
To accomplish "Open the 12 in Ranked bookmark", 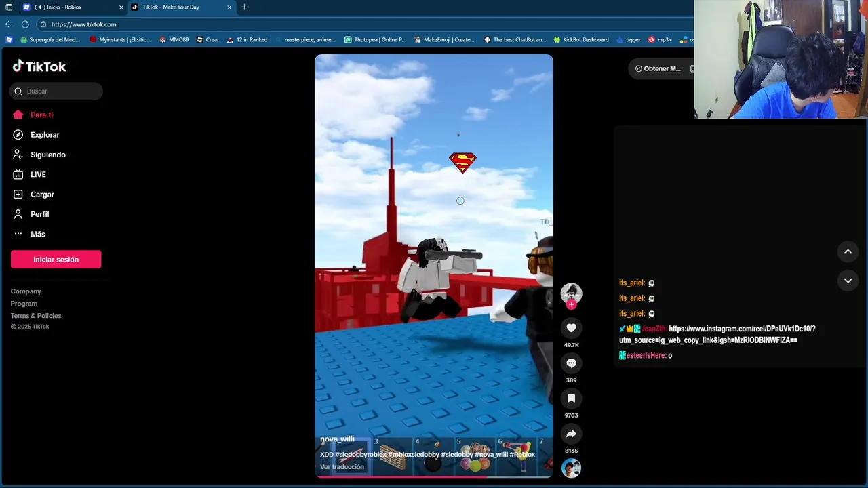I will [247, 40].
